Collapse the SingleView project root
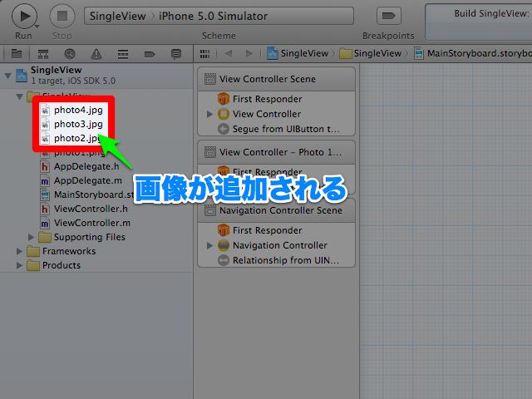The image size is (532, 399). (7, 76)
